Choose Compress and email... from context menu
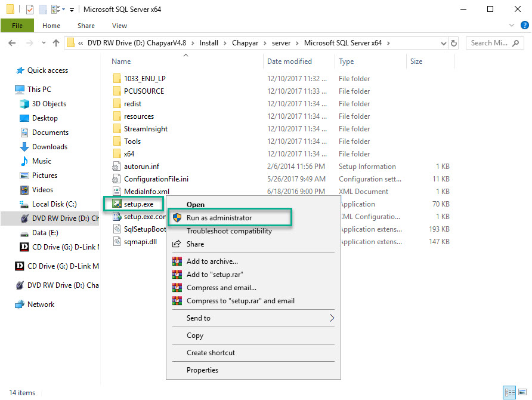Viewport: 532px width, 400px height. click(253, 288)
